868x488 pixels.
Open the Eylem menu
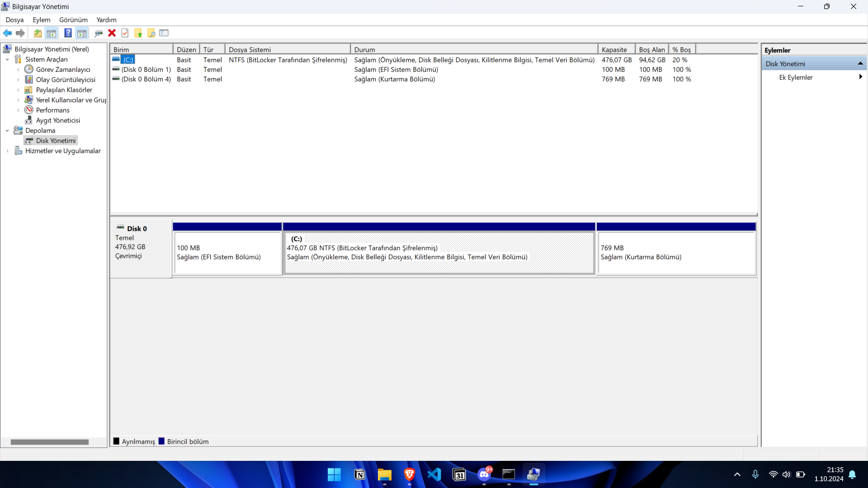pos(41,20)
